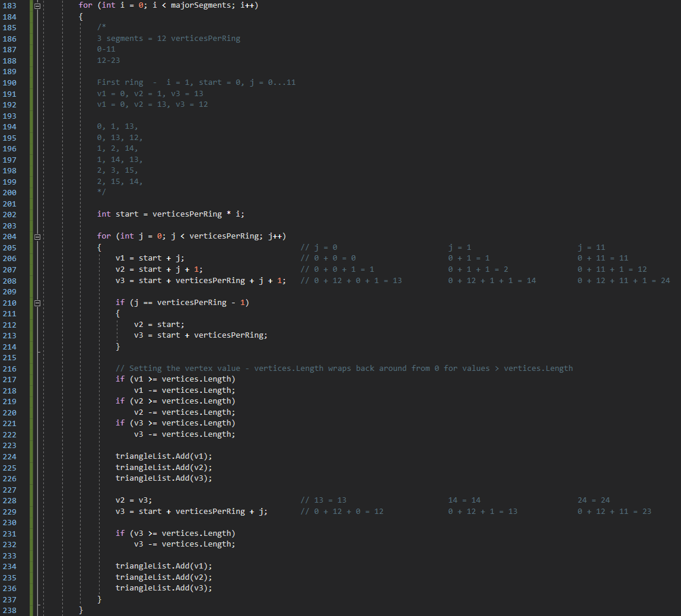681x616 pixels.
Task: Collapse the outer for loop at line 183
Action: [x=37, y=6]
